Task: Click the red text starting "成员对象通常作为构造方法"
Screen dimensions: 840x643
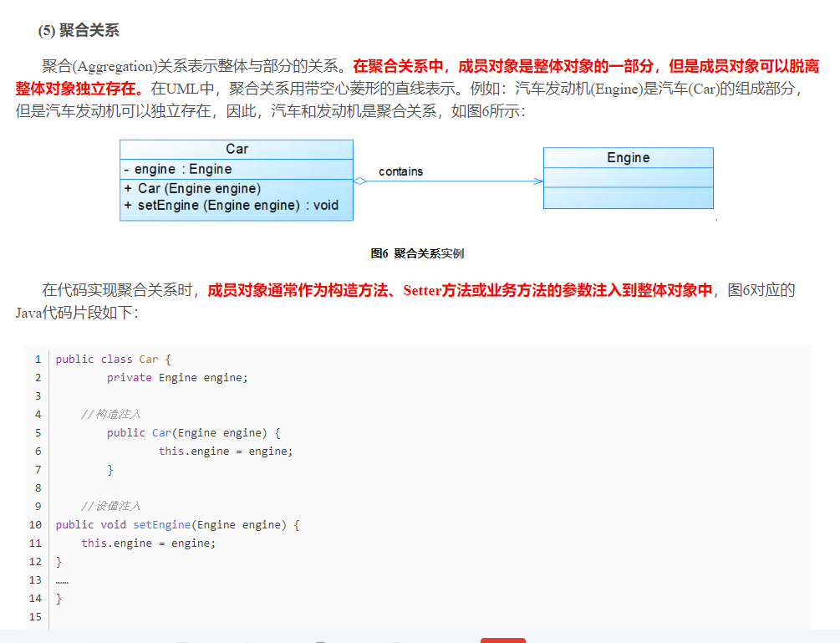Action: point(460,290)
